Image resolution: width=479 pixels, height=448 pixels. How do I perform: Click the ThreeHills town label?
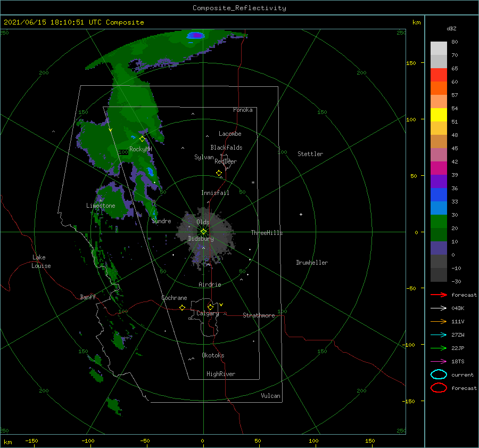coord(267,233)
